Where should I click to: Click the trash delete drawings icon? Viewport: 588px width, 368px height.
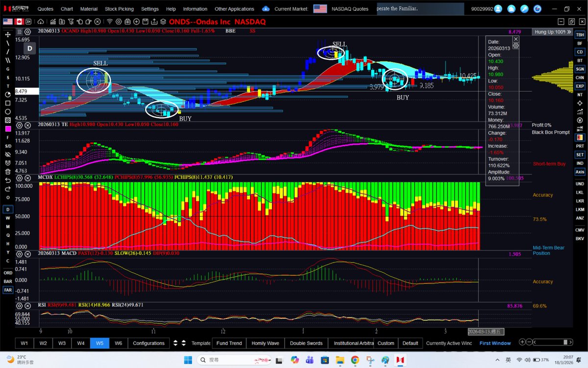[x=8, y=172]
